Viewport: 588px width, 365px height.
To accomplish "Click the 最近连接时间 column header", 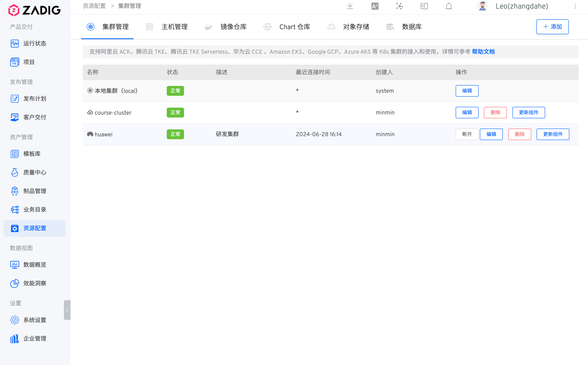I will click(313, 72).
